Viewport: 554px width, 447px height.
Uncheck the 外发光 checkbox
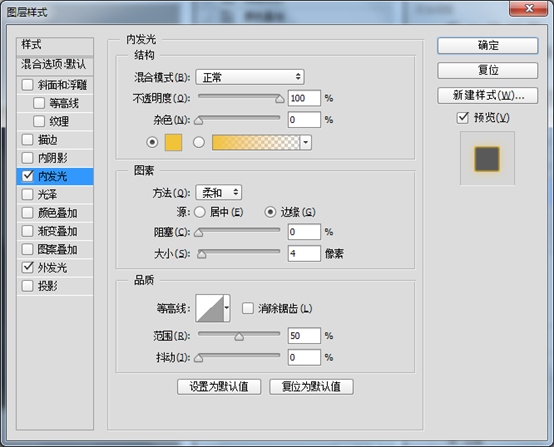[27, 267]
